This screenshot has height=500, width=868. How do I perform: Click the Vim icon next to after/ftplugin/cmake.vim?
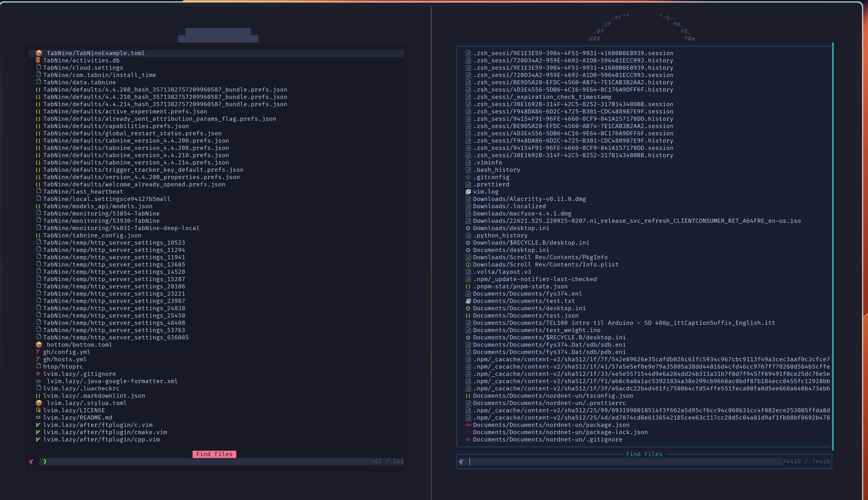38,432
